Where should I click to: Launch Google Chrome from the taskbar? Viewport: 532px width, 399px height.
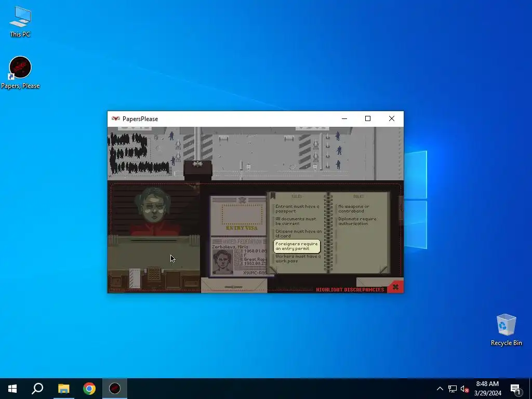point(89,389)
